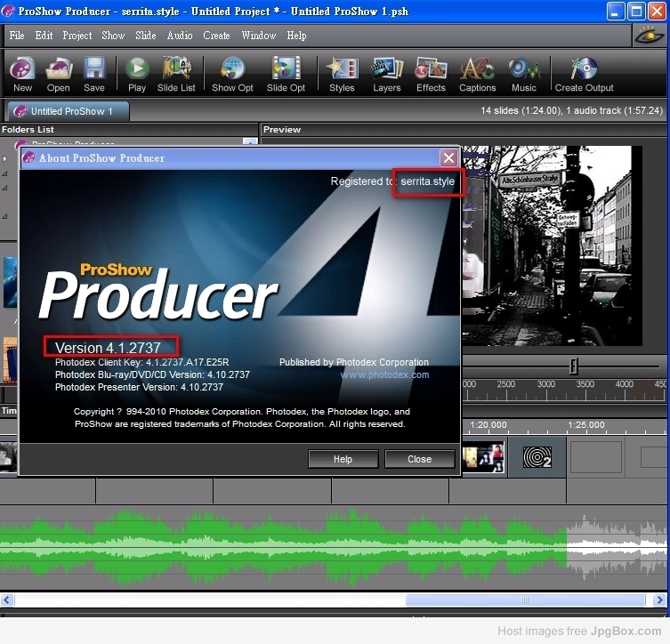Click the Help button in About dialog
Screen dimensions: 670x644
pos(343,459)
